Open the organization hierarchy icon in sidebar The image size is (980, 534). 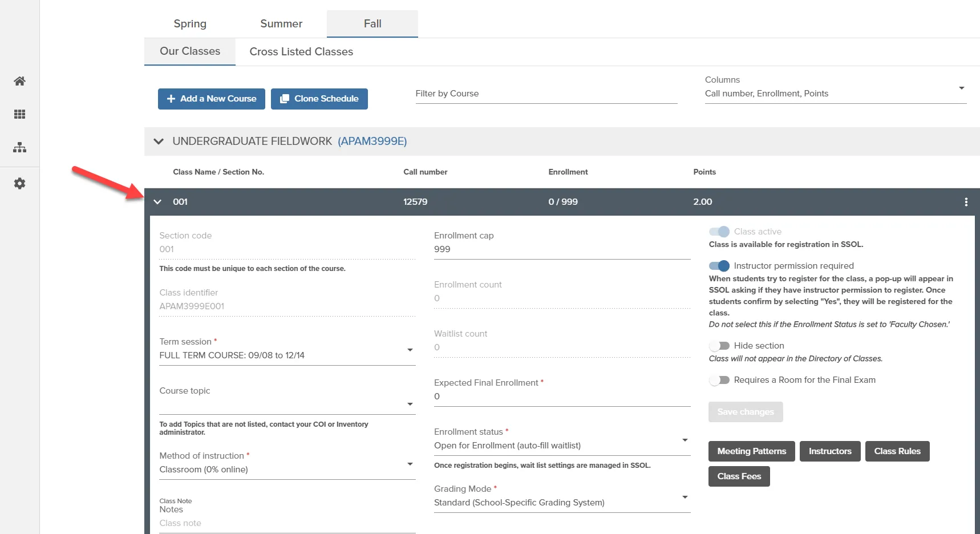pos(19,147)
